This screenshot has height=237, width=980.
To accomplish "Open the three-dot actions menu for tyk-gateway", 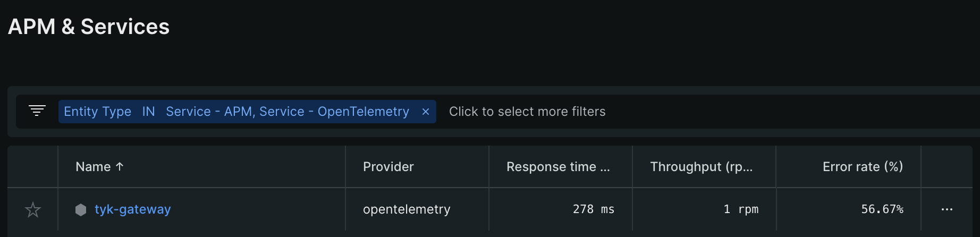I will [x=947, y=210].
